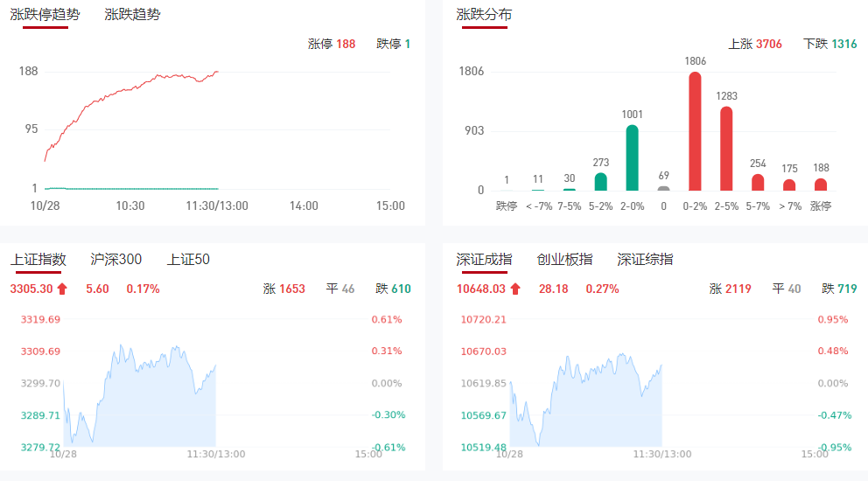Image resolution: width=868 pixels, height=481 pixels.
Task: Switch to the 沪深300 index tab
Action: pos(116,260)
